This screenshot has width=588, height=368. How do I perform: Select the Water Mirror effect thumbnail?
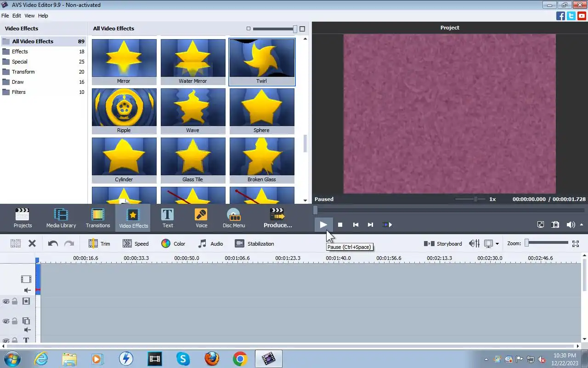[x=193, y=62]
